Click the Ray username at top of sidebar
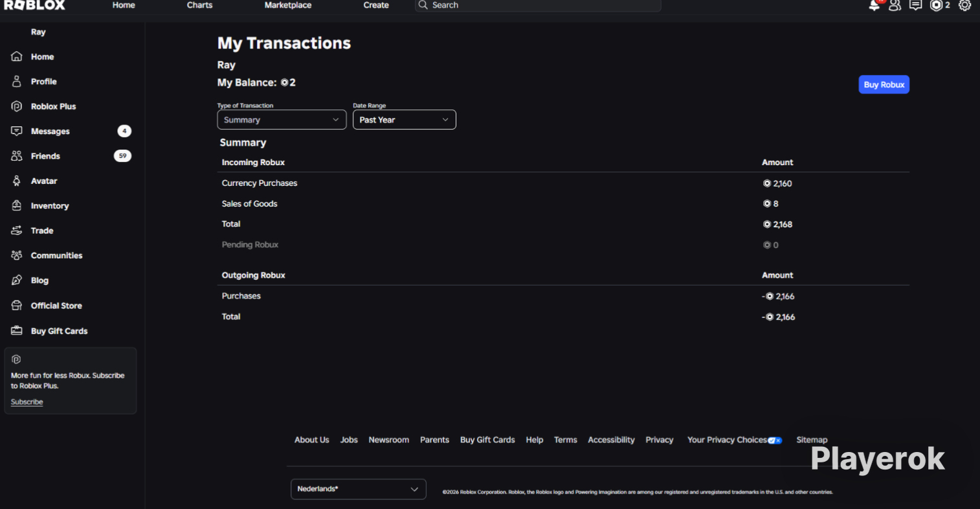 pos(38,32)
